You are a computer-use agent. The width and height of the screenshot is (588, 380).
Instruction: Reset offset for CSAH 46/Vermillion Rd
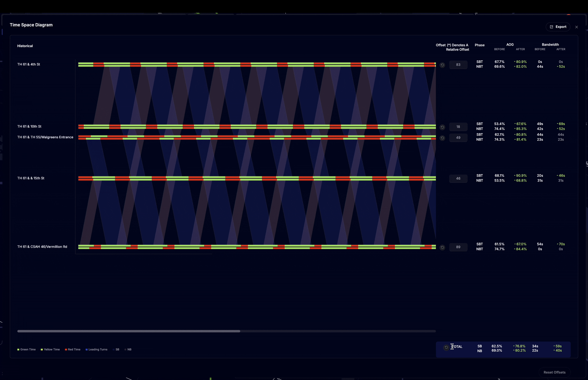click(442, 247)
